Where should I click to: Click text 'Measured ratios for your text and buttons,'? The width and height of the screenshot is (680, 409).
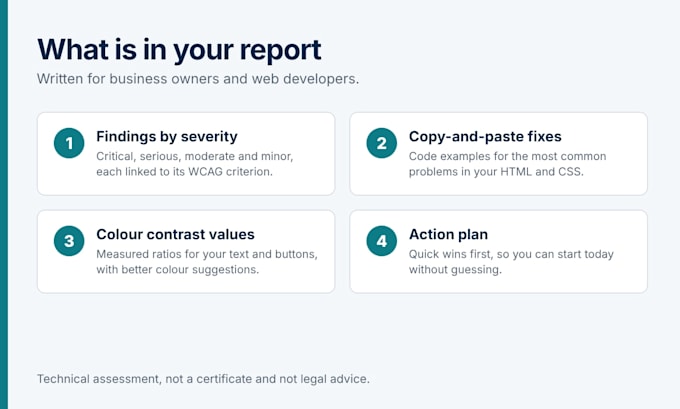pos(207,254)
